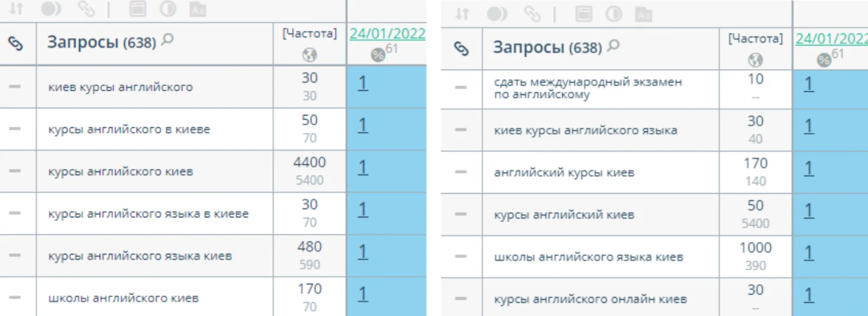Image resolution: width=868 pixels, height=316 pixels.
Task: Open position 1 link for "киев курсы английского языка"
Action: click(x=809, y=127)
